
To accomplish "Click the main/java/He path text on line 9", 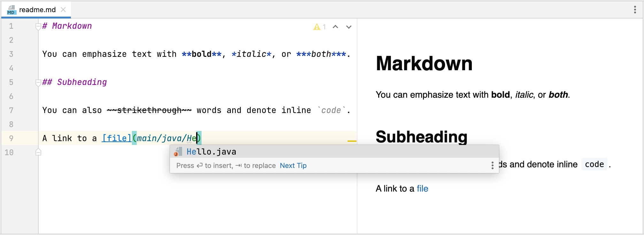I will pos(167,138).
